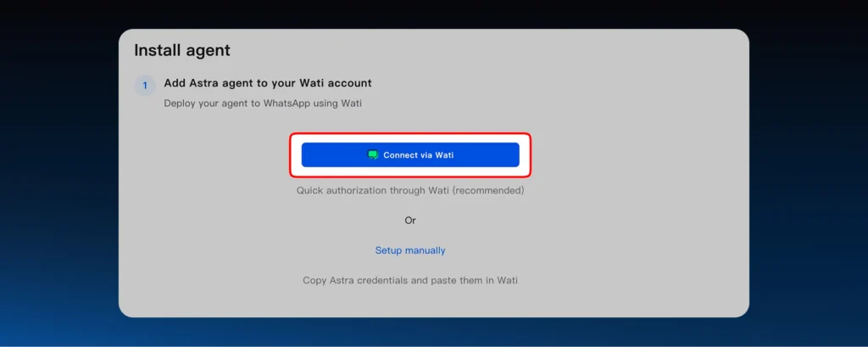Click the green chat icon in Connect button
The image size is (868, 347).
[x=373, y=155]
